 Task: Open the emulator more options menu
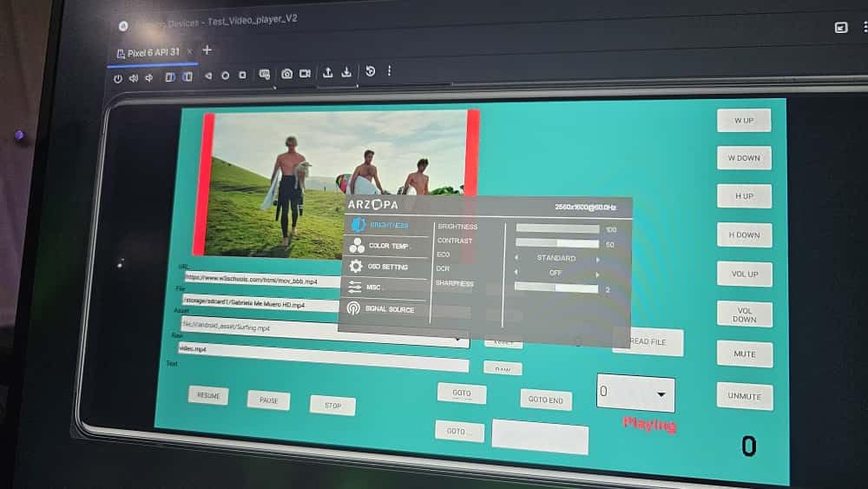click(389, 71)
